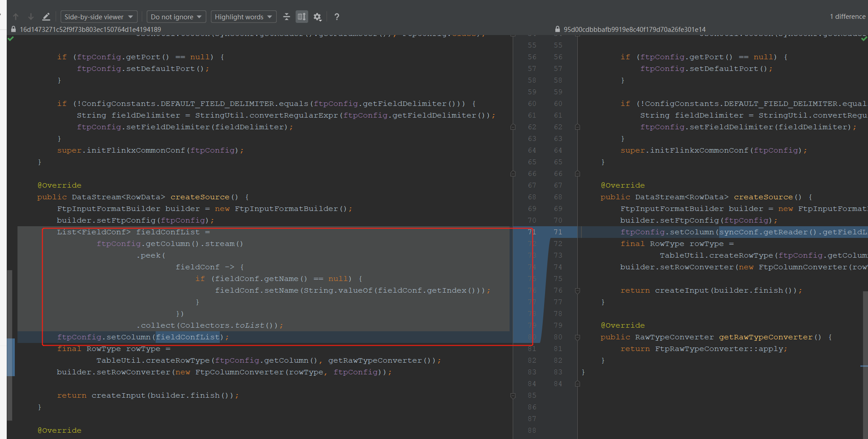This screenshot has height=439, width=868.
Task: Open the Highlight words dropdown
Action: pyautogui.click(x=244, y=17)
